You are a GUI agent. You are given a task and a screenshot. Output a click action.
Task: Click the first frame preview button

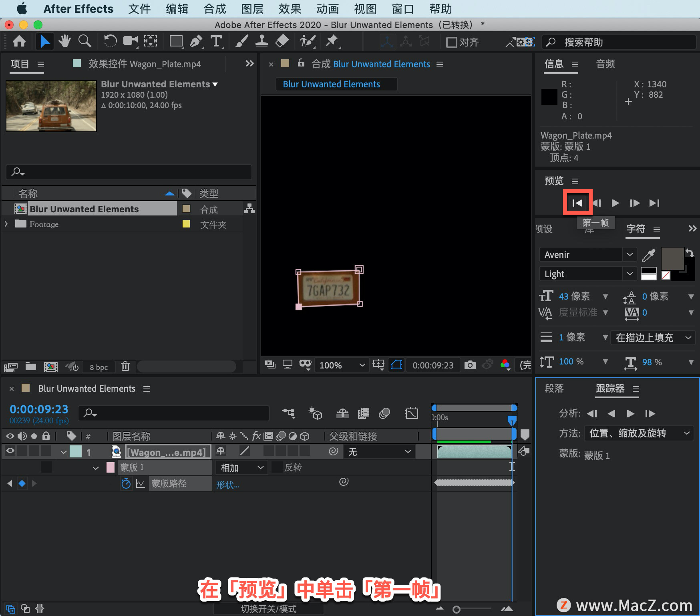click(x=577, y=203)
